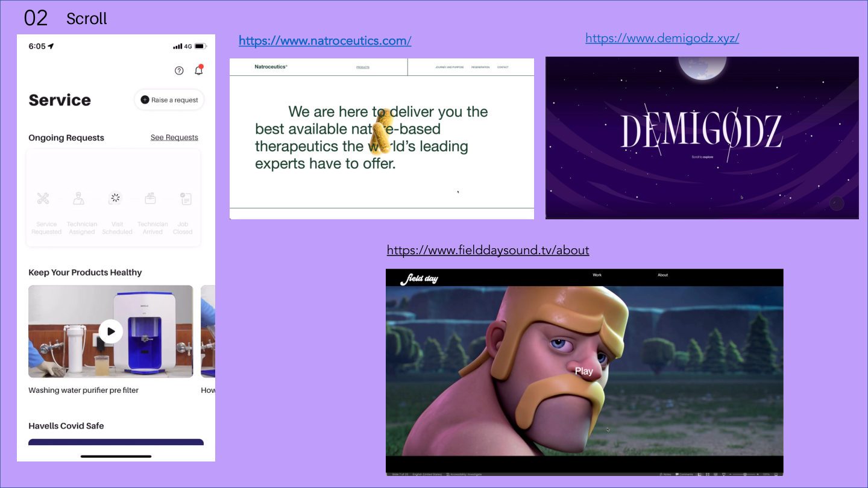Click Play on the field day video
This screenshot has height=488, width=868.
tap(583, 371)
